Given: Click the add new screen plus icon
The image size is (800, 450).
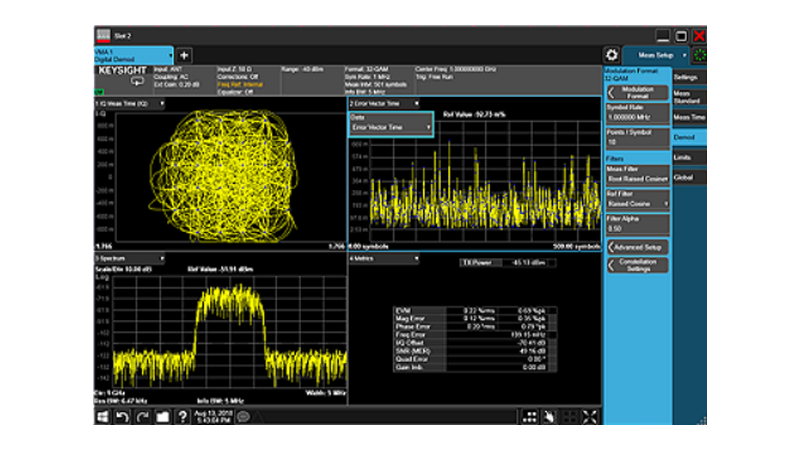Looking at the screenshot, I should click(185, 55).
